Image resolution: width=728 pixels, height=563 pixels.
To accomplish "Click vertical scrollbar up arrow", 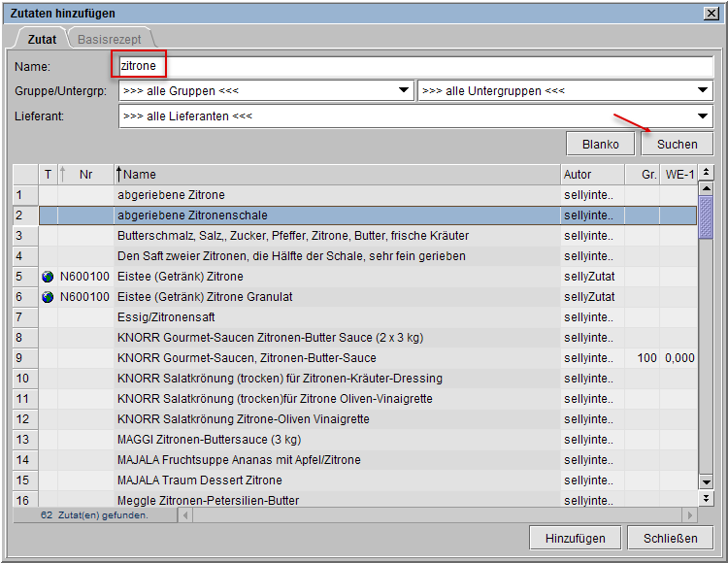I will (706, 189).
